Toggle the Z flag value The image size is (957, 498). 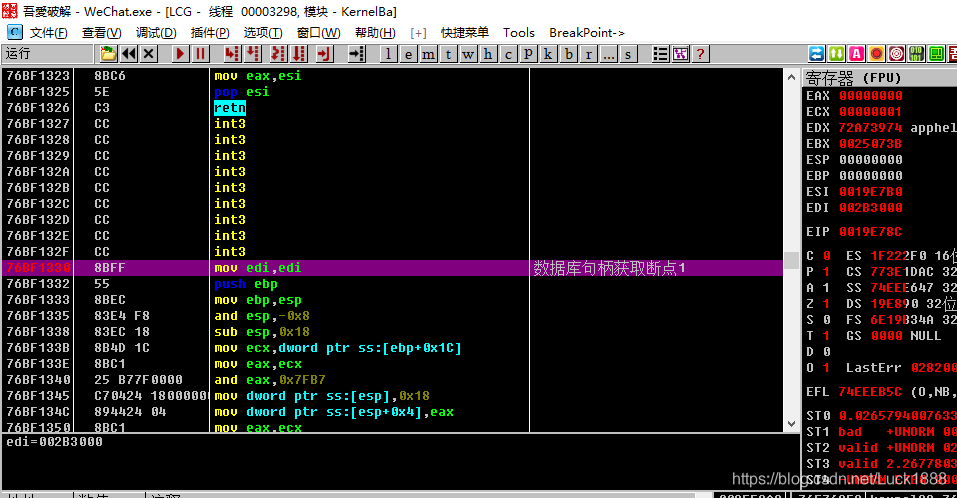coord(826,303)
